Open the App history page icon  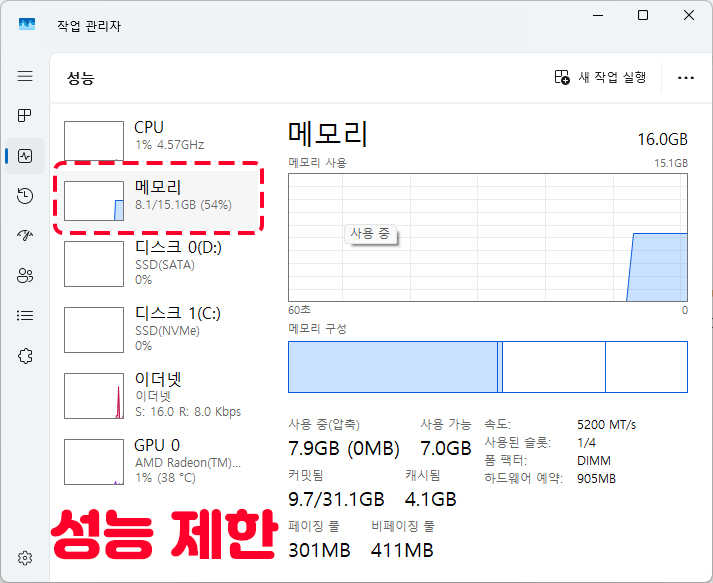(x=25, y=196)
